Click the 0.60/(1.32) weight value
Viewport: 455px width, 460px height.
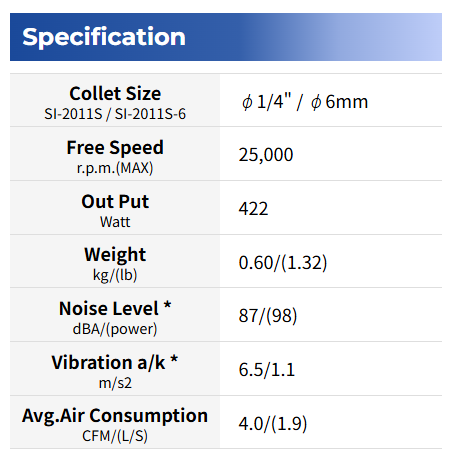point(283,263)
